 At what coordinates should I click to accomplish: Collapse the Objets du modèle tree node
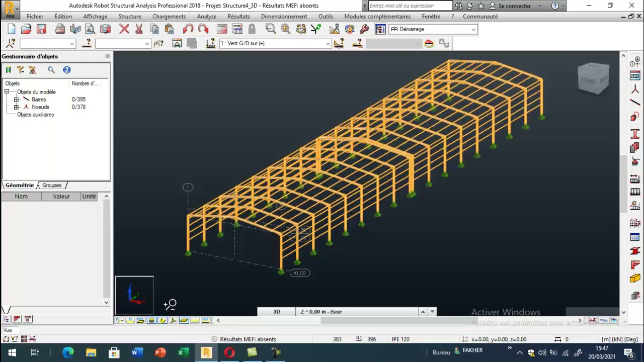pos(7,92)
